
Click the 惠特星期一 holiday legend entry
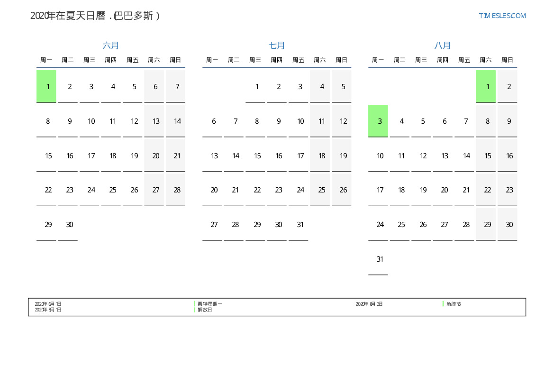pos(209,304)
